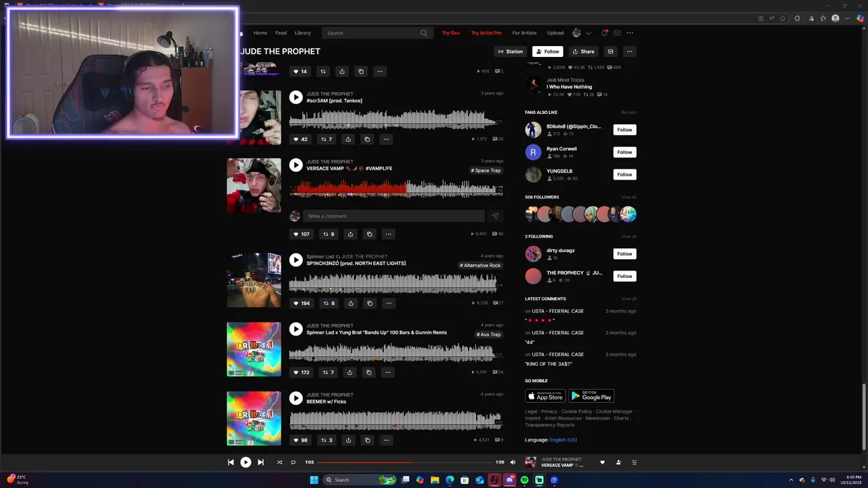The height and width of the screenshot is (488, 868).
Task: Follow JUDE THE PROPHET from the header
Action: coord(548,52)
